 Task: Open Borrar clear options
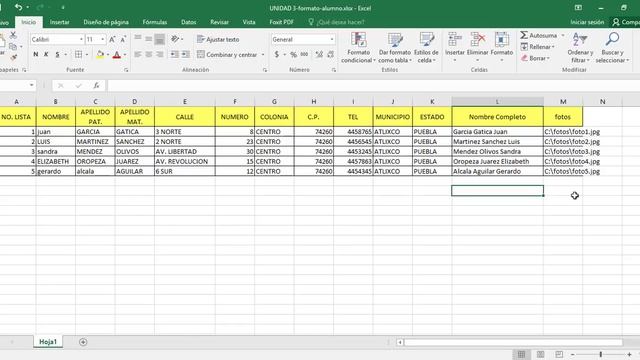[x=535, y=58]
